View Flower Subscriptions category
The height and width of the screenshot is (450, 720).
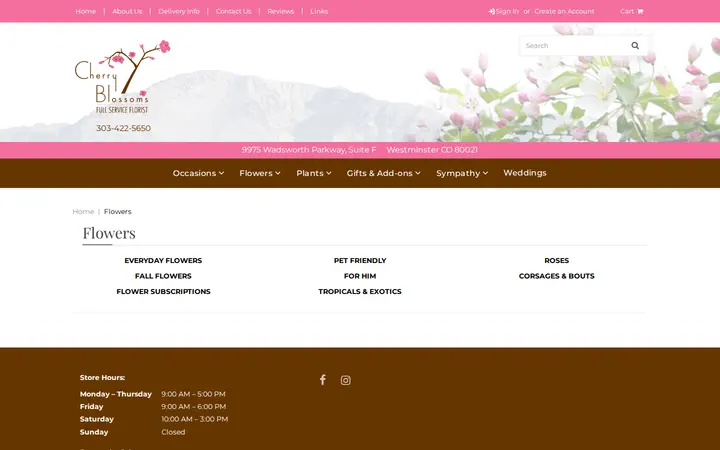point(163,292)
